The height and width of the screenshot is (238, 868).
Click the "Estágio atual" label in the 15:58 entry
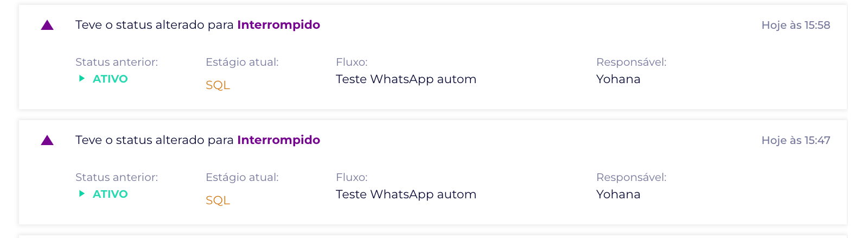click(x=242, y=62)
